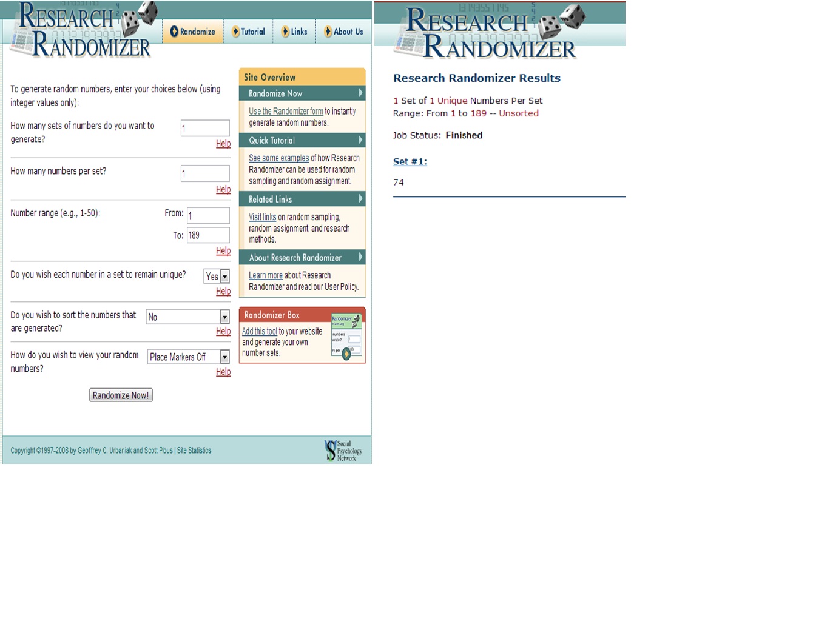
Task: Click the arrow icon beside Links tab
Action: (285, 32)
